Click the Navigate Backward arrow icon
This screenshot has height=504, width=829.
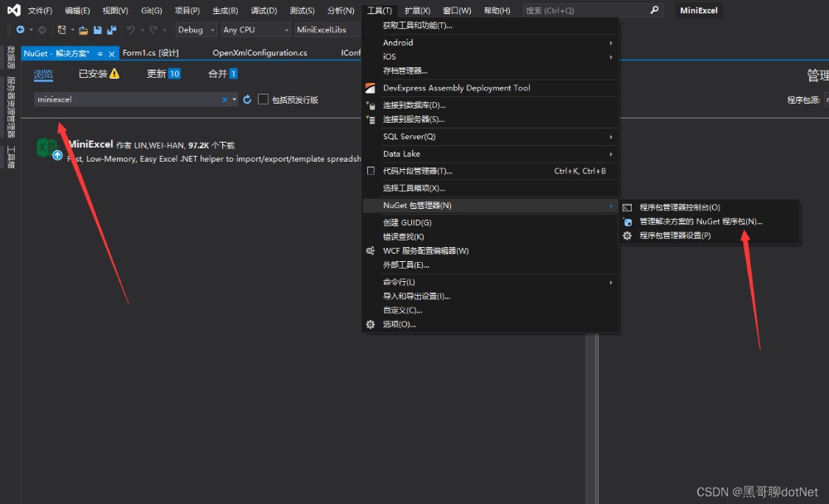tap(20, 30)
